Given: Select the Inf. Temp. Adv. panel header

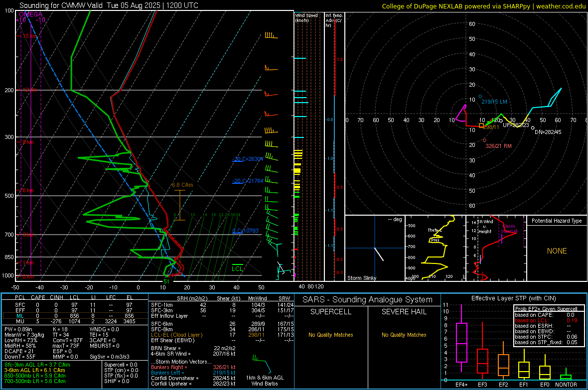Looking at the screenshot, I should [333, 20].
